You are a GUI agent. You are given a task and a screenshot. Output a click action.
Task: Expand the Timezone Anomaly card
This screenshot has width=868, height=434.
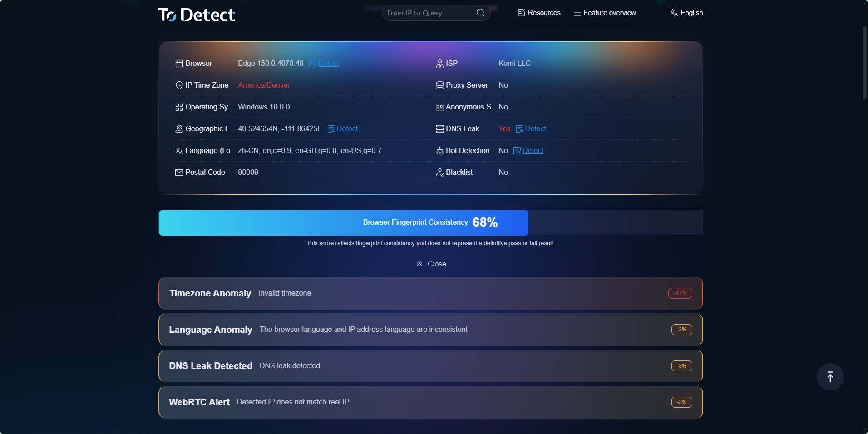(x=430, y=293)
